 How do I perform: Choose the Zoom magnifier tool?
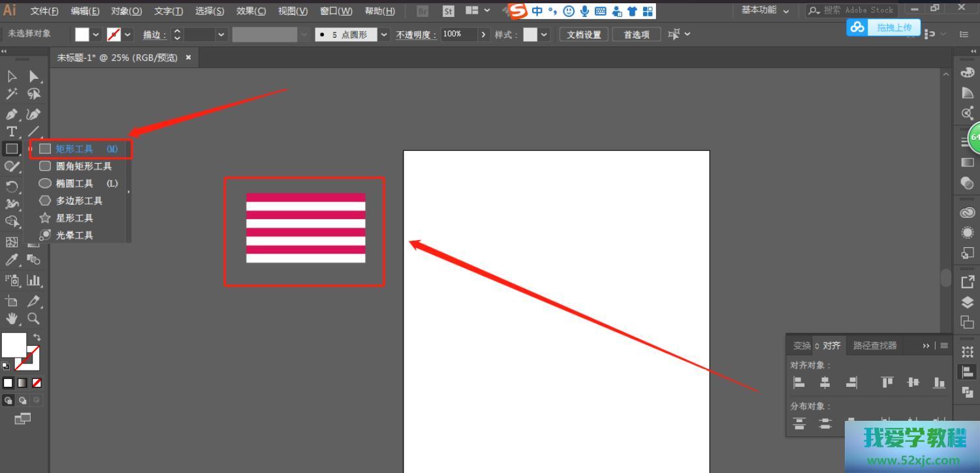33,319
